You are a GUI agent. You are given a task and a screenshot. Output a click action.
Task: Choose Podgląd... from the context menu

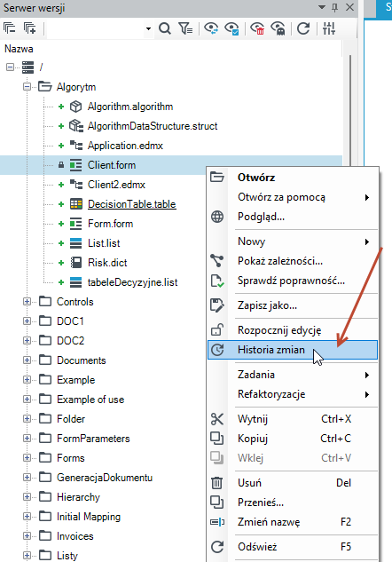293,217
